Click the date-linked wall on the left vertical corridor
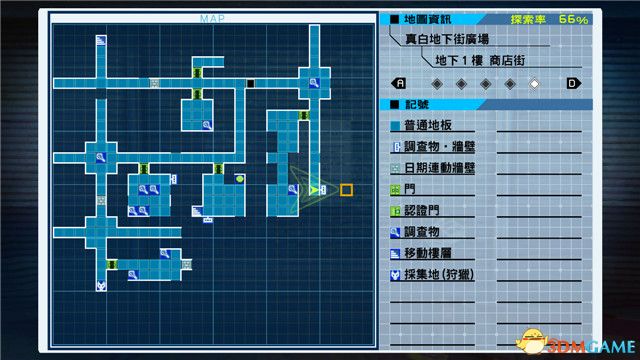640x360 pixels. [101, 200]
